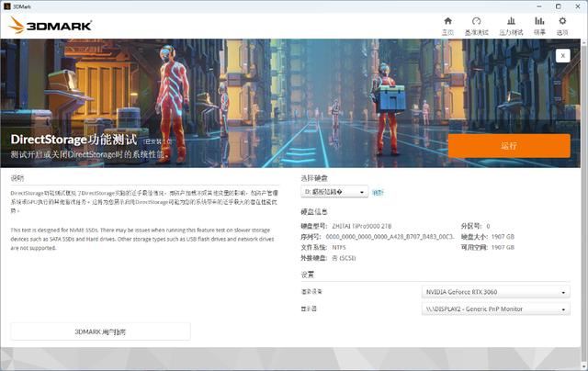Close the DirectStorage test panel with X
Screen dimensions: 588x371
[x=562, y=55]
